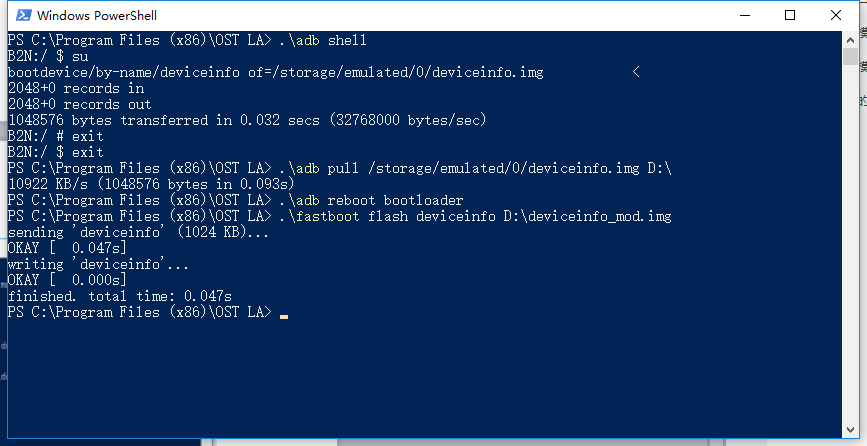Click the blinking cursor at the last prompt

coord(284,317)
